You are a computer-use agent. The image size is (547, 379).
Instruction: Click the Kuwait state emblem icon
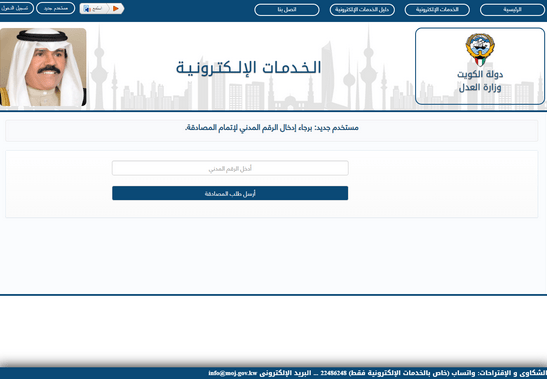tap(480, 50)
